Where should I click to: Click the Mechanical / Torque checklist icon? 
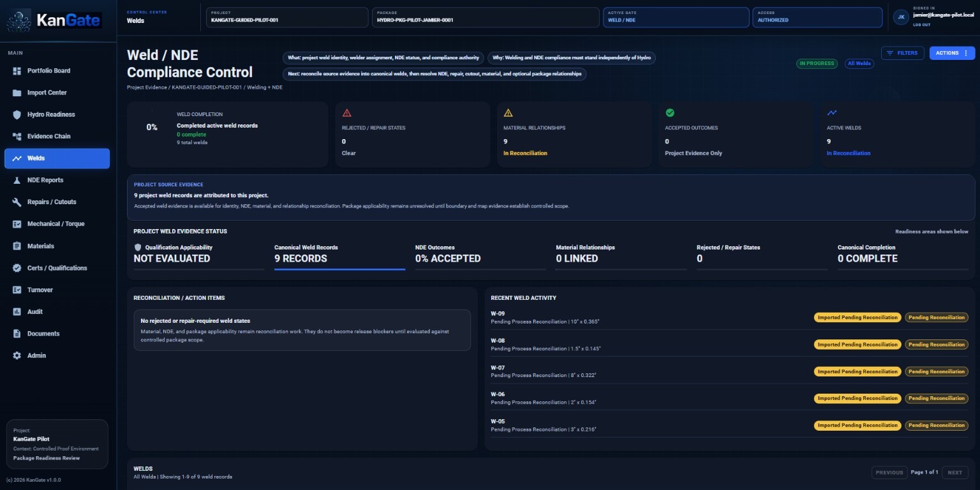[x=17, y=224]
